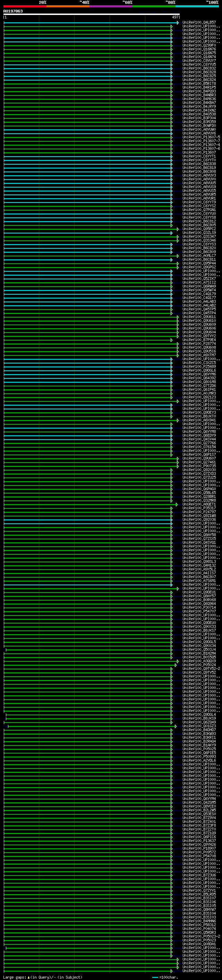Select label UniRef100_A0JMR3
Viewport: 222px width, 980px height.
199,394
